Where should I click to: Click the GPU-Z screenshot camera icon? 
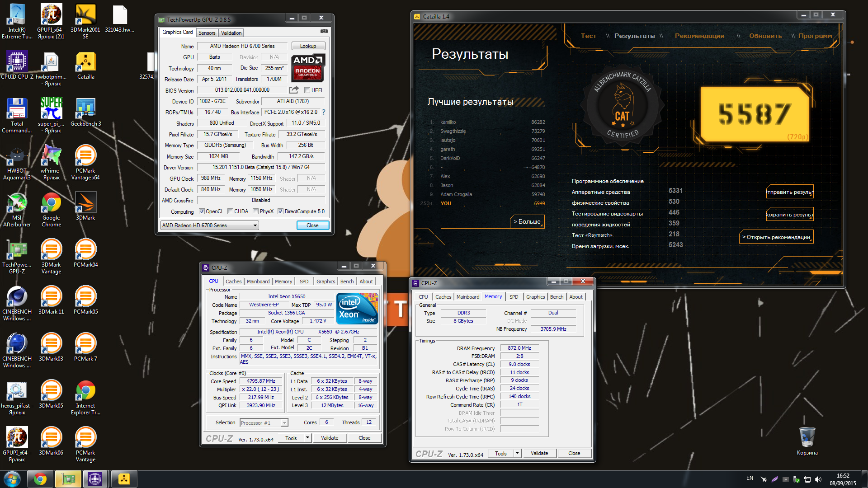pos(324,32)
